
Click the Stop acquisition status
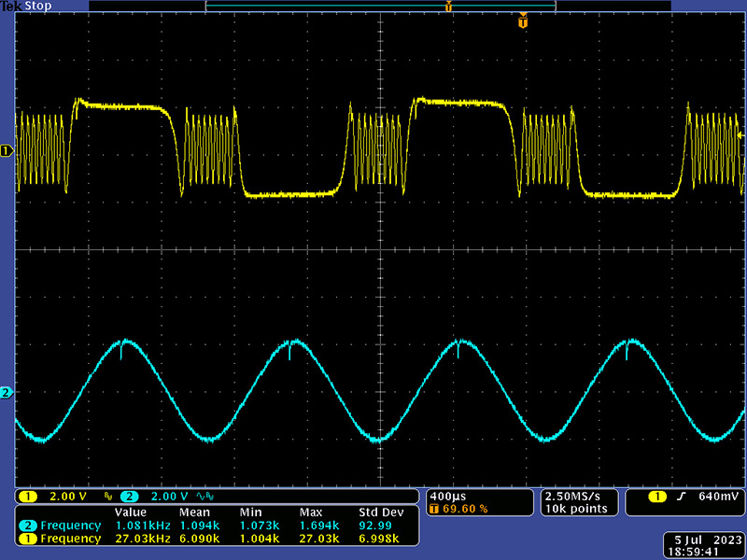(37, 7)
